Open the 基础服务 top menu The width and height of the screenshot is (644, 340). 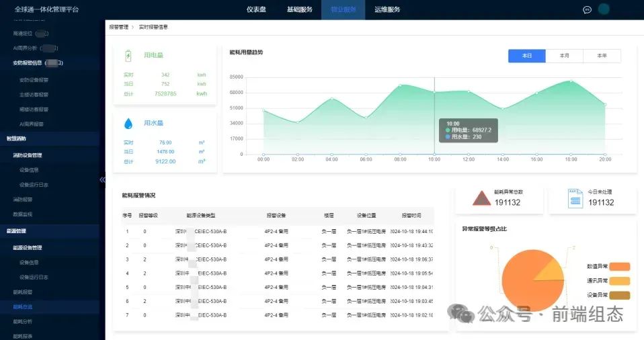click(300, 9)
